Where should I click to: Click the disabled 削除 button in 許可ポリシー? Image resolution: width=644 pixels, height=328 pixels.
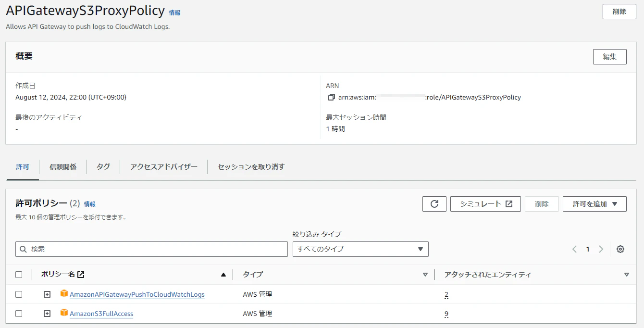[x=542, y=204]
